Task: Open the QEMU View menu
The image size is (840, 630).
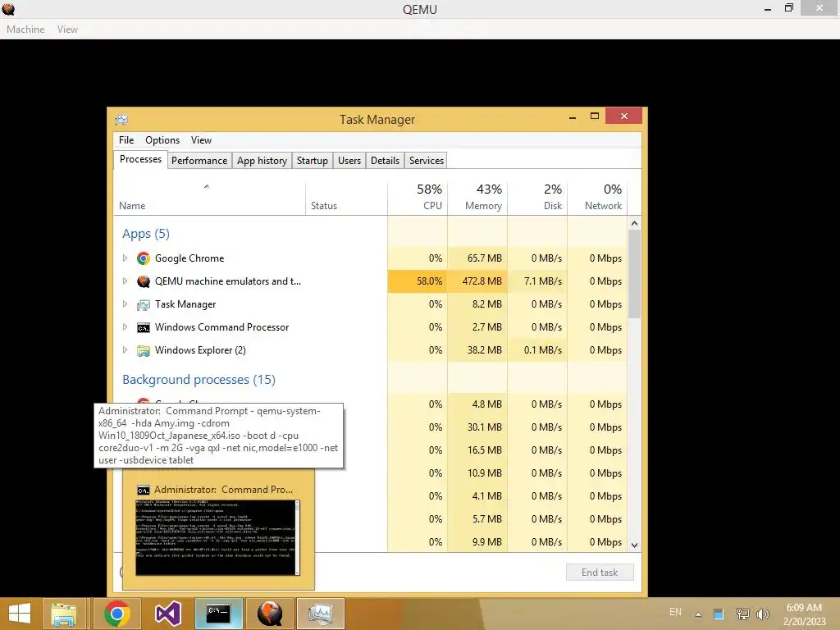Action: tap(67, 30)
